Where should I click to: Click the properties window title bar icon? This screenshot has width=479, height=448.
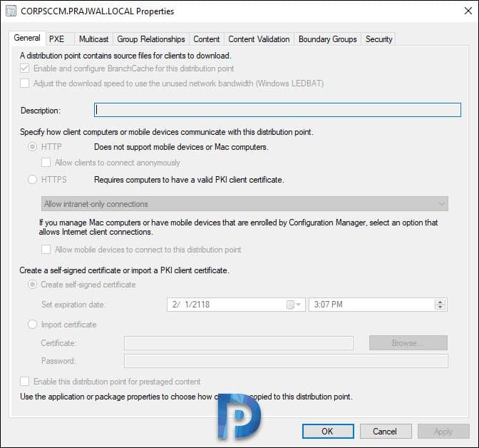pos(11,11)
